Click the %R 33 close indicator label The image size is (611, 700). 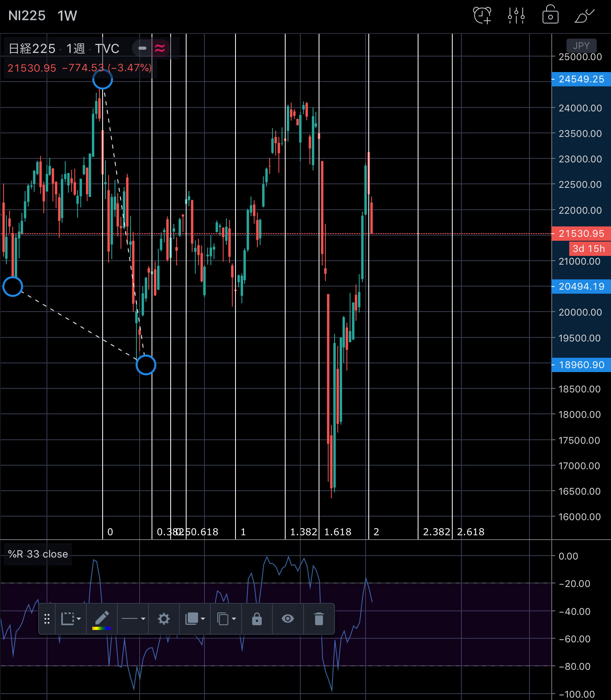coord(38,554)
